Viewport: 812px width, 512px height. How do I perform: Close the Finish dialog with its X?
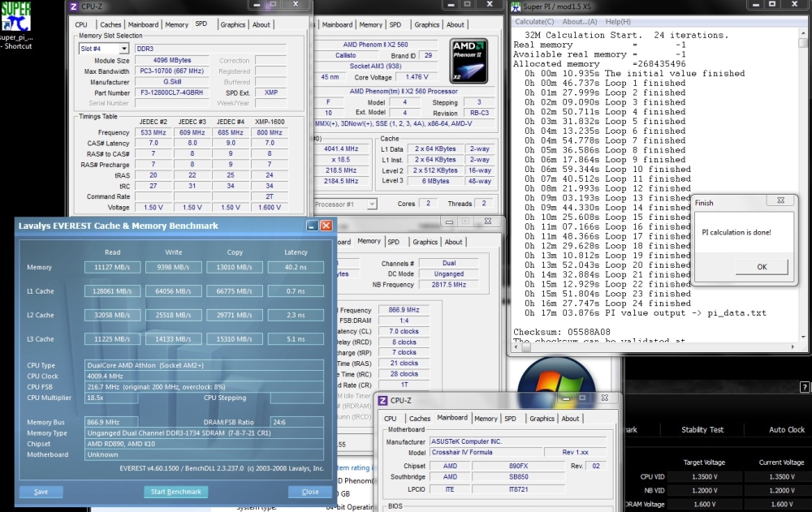click(x=781, y=200)
